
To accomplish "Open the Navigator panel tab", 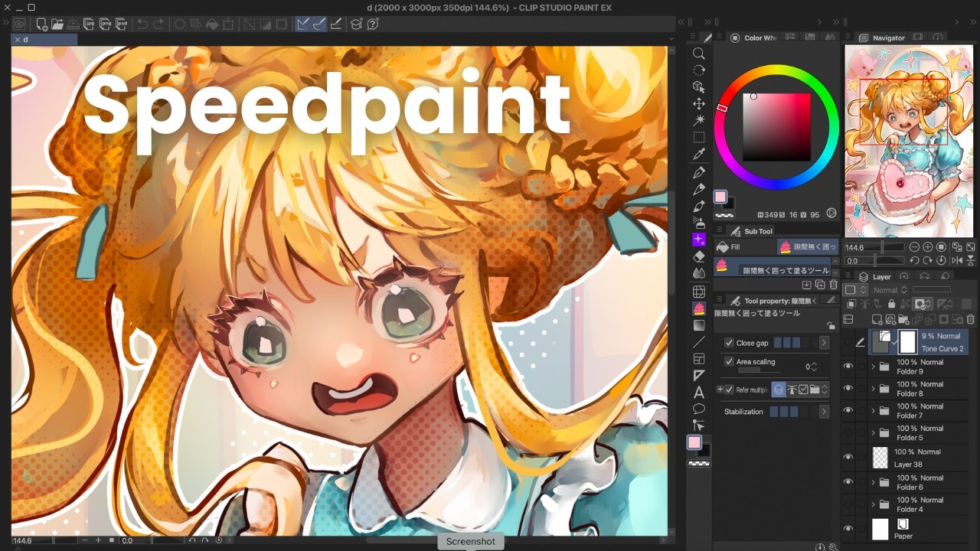I will 882,37.
